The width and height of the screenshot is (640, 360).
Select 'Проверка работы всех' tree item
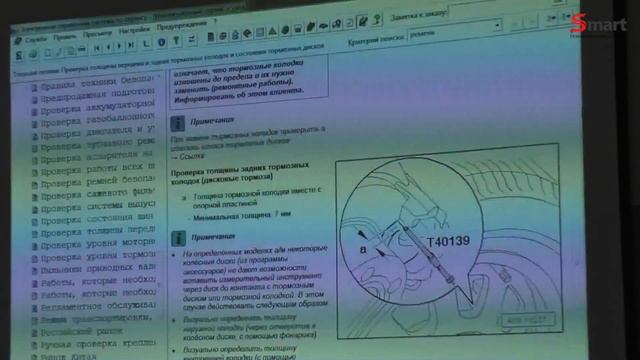(93, 169)
